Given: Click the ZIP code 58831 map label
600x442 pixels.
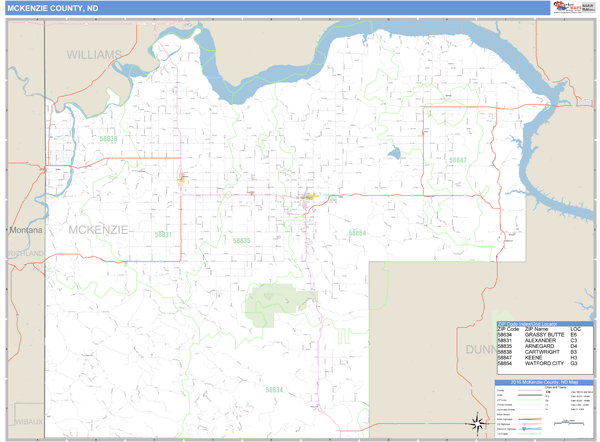Looking at the screenshot, I should click(163, 234).
